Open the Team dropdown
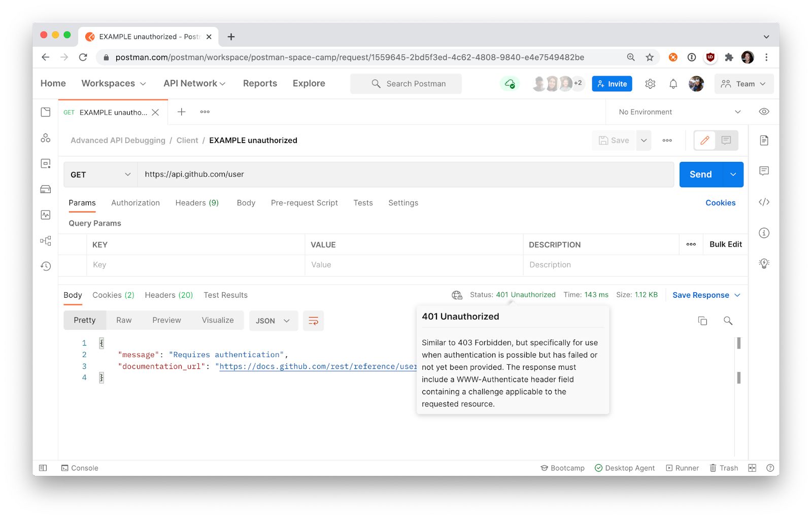The height and width of the screenshot is (519, 812). point(744,84)
